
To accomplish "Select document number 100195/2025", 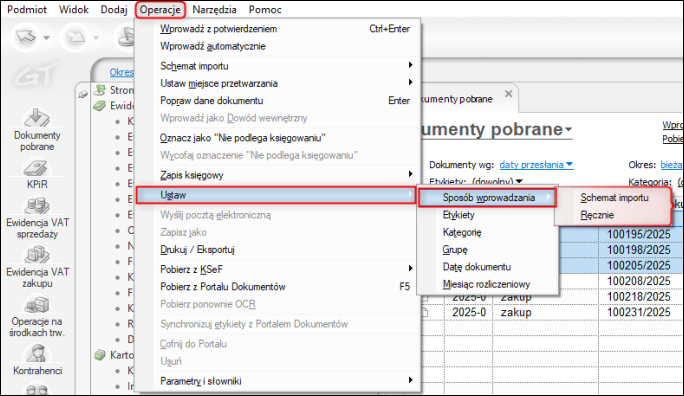I will tap(639, 234).
